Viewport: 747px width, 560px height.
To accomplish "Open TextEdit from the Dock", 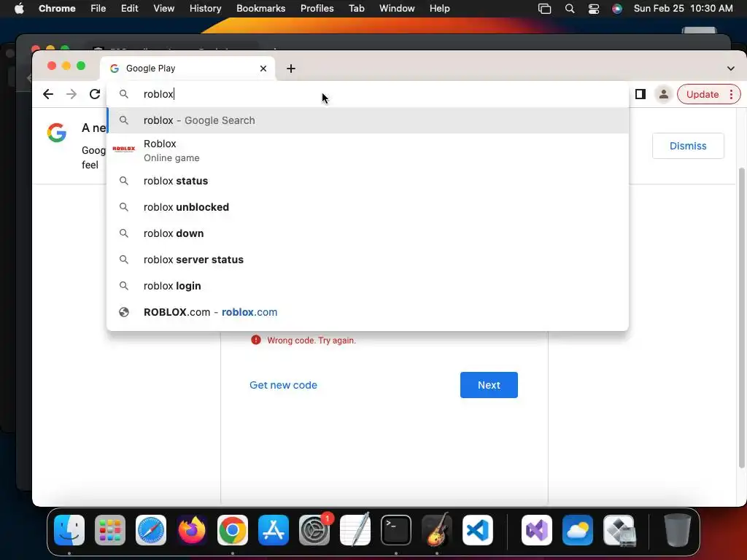I will pyautogui.click(x=355, y=530).
